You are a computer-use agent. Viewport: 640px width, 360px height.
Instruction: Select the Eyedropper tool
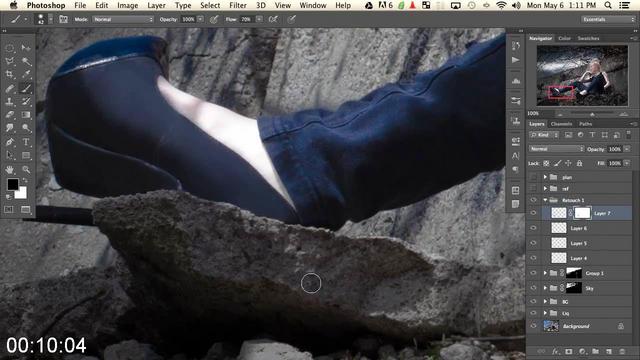point(26,75)
